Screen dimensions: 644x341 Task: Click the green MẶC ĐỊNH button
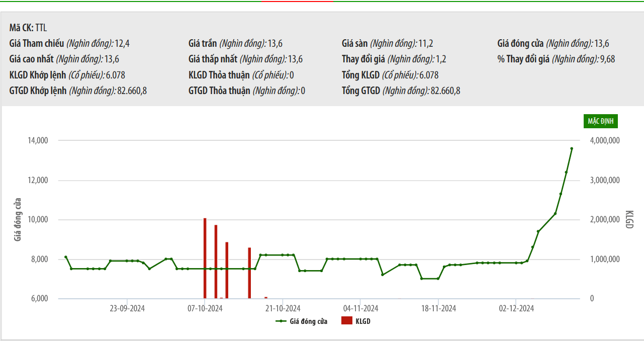[600, 121]
